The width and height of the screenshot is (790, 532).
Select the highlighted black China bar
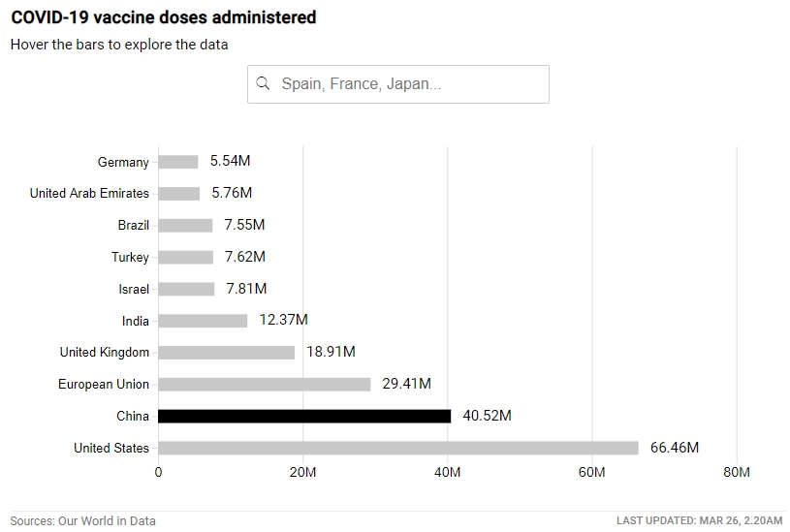click(x=304, y=416)
